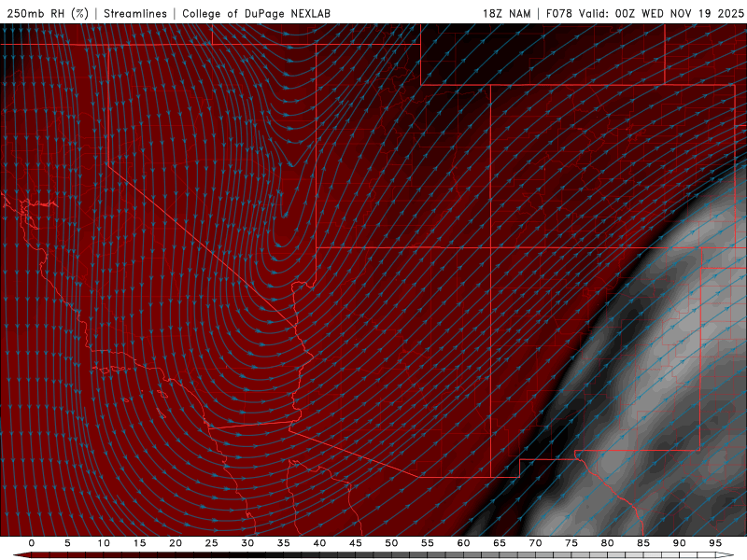Click the "10" label on color scale
The width and height of the screenshot is (747, 560).
(x=104, y=543)
